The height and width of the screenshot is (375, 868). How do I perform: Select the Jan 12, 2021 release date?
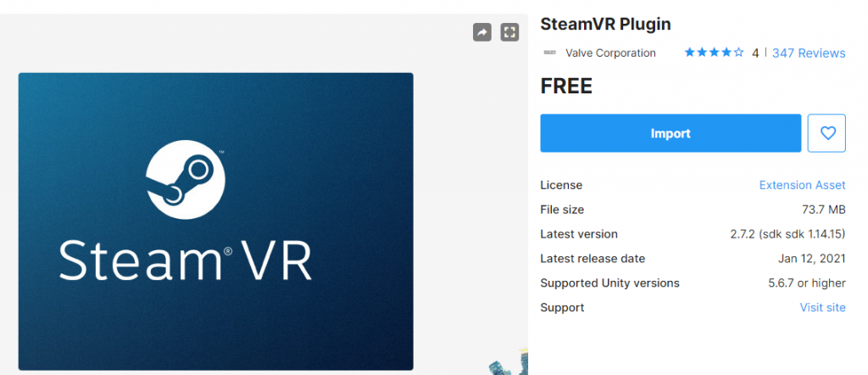tap(812, 259)
